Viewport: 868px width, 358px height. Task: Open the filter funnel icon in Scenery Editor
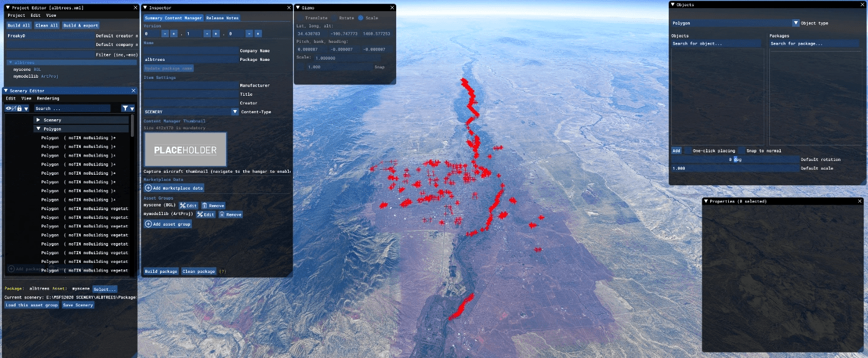point(126,108)
